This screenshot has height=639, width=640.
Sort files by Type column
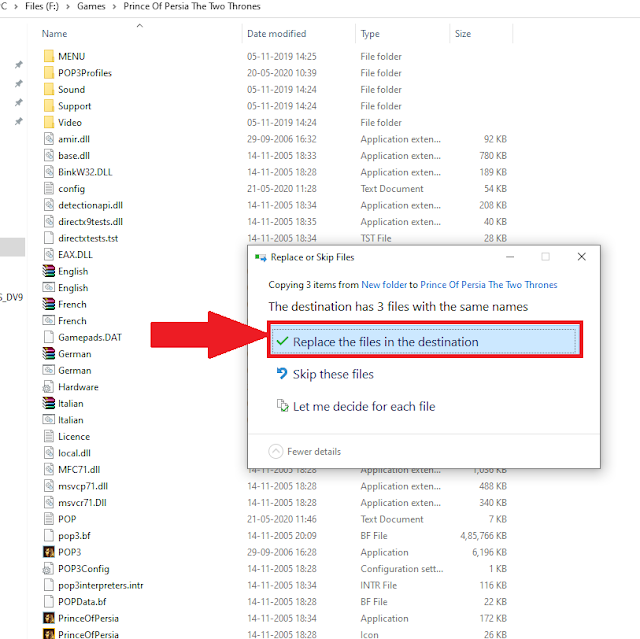pos(370,34)
